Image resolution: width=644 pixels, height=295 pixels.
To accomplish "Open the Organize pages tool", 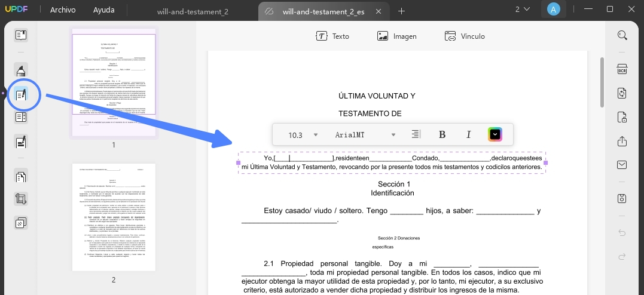I will click(21, 118).
